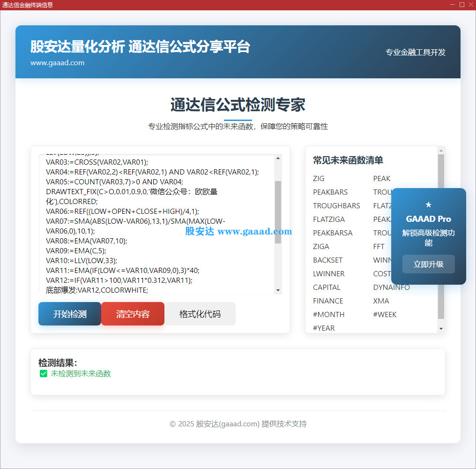Select the FLATZIGA function entry
This screenshot has width=476, height=469.
point(329,219)
